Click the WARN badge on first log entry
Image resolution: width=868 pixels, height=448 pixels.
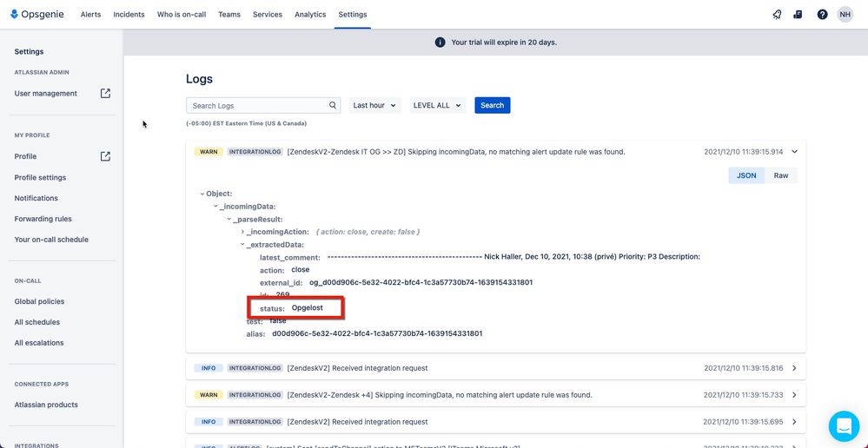(x=209, y=152)
